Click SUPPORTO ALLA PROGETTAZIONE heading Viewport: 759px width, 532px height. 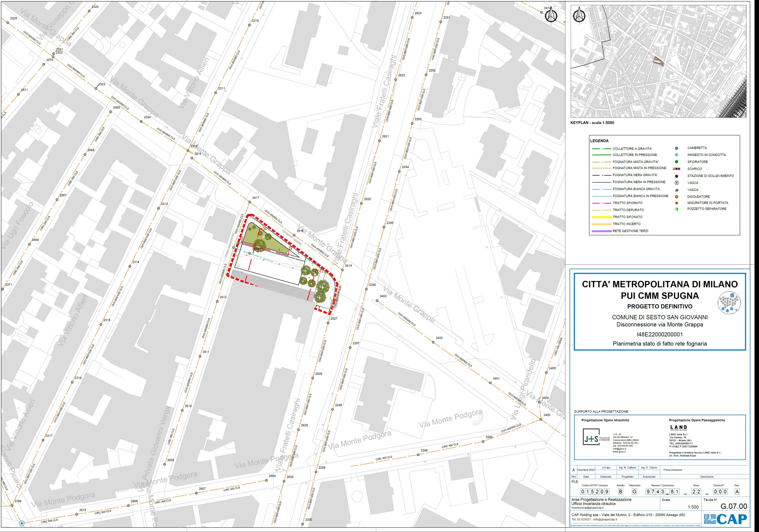coord(602,411)
